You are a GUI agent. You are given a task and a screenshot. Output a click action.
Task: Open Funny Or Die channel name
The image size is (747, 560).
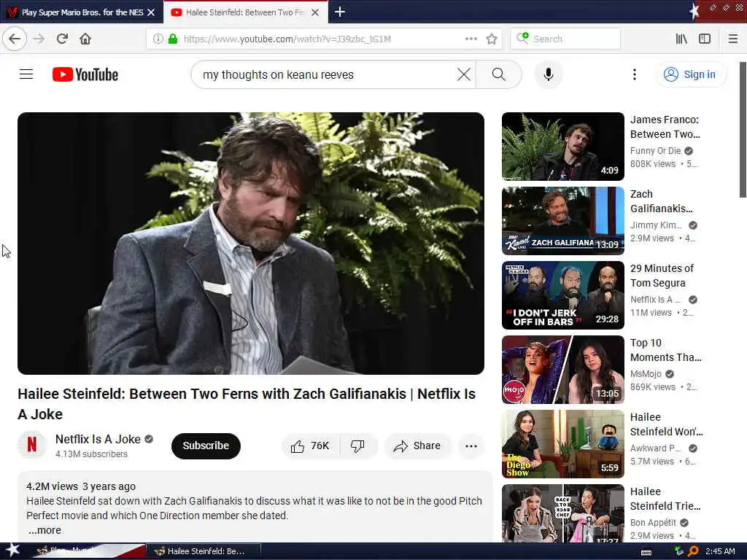pos(655,150)
